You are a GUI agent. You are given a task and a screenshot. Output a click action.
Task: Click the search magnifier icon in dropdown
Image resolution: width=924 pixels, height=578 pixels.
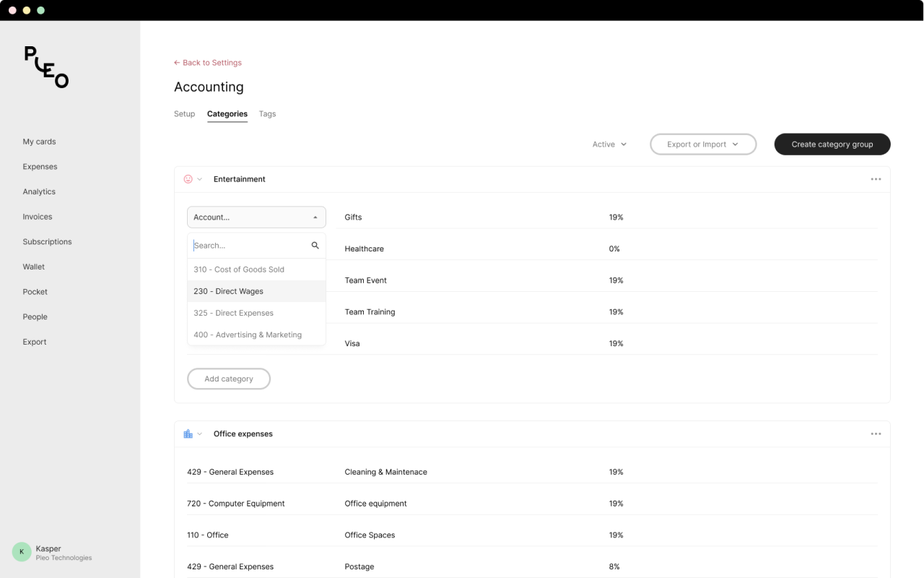pos(315,246)
